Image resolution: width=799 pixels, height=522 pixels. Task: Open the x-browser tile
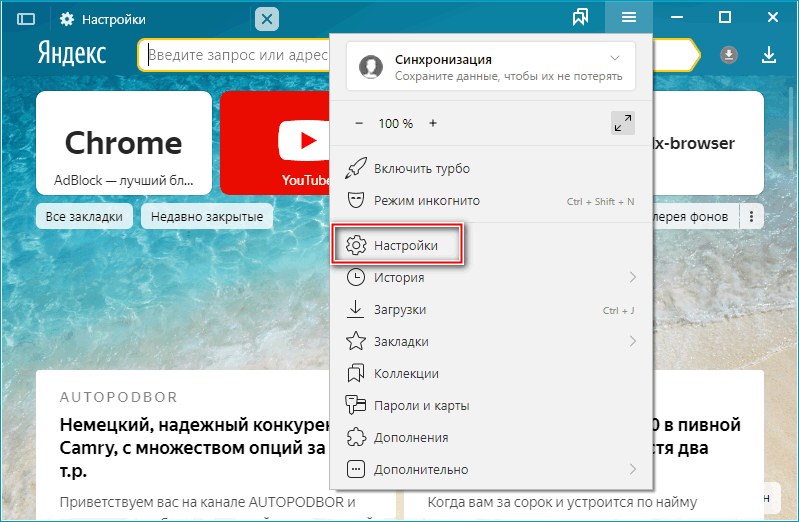coord(708,143)
